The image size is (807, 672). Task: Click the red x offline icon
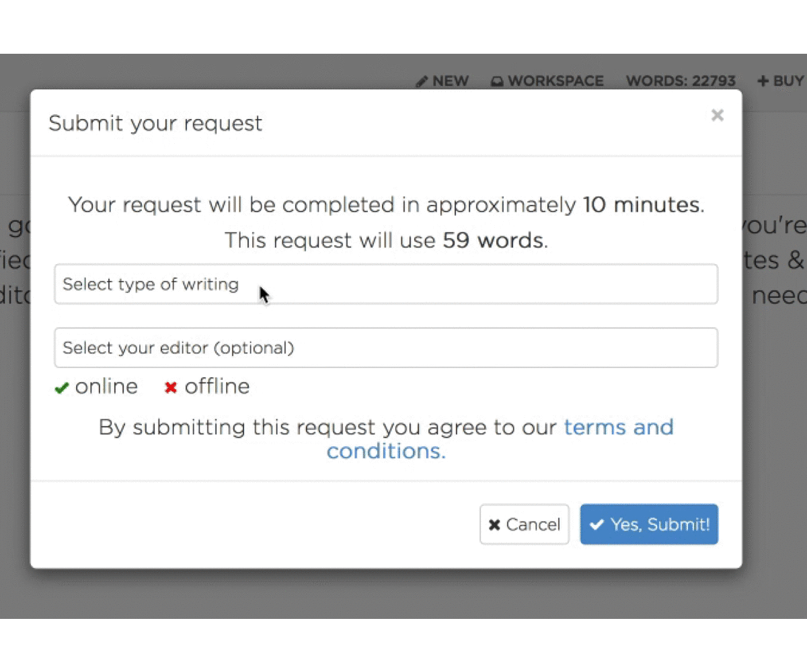(x=171, y=388)
